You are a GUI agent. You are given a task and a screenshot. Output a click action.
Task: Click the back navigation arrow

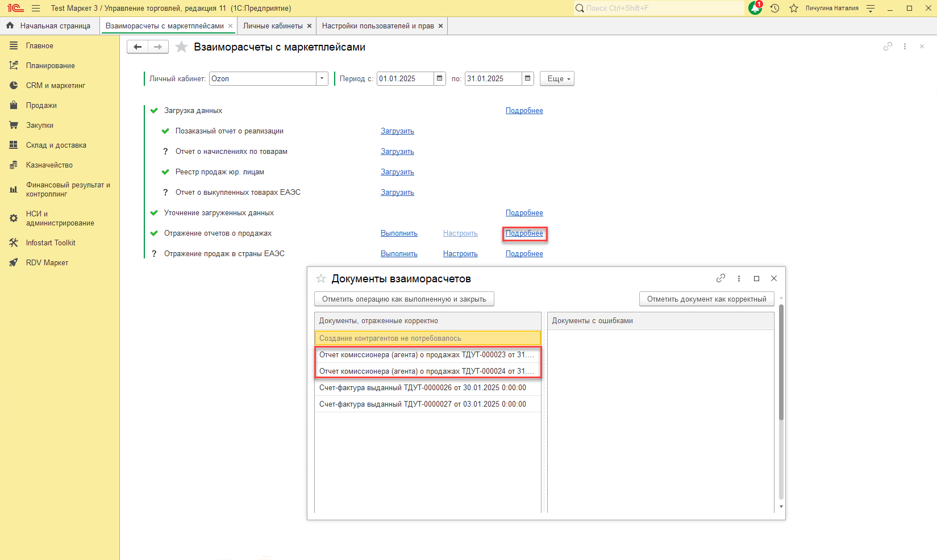[138, 47]
